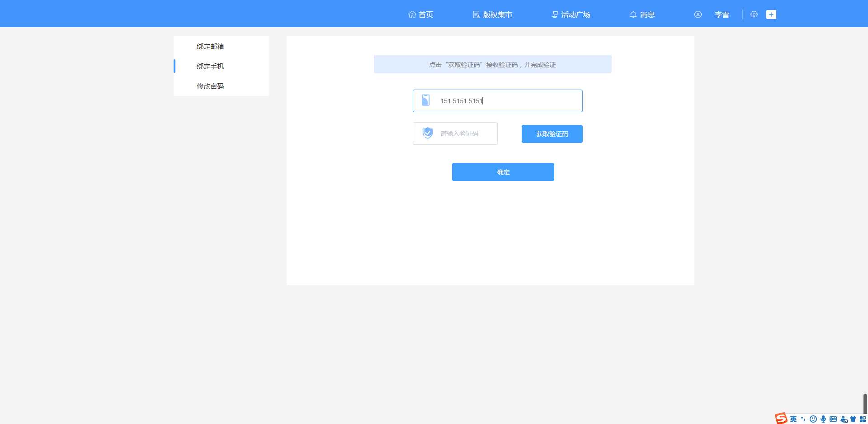Screen dimensions: 868x424
Task: Click the Sogou input method tray icon
Action: (x=781, y=418)
